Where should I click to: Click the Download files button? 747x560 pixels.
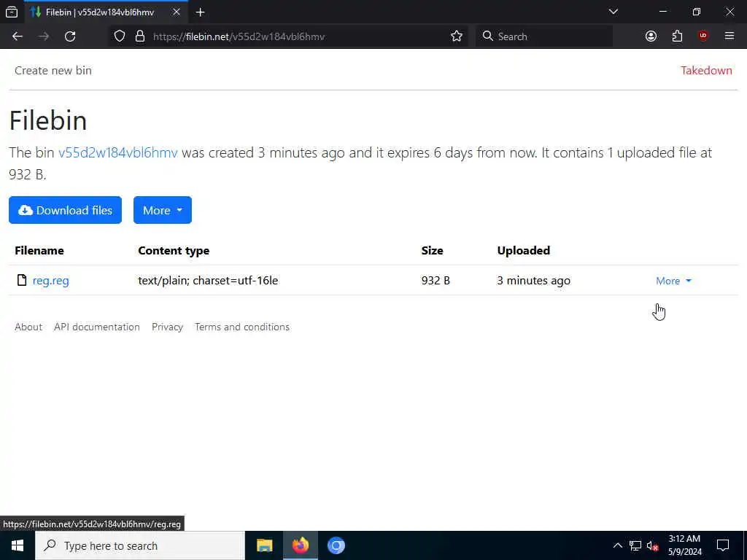tap(65, 210)
